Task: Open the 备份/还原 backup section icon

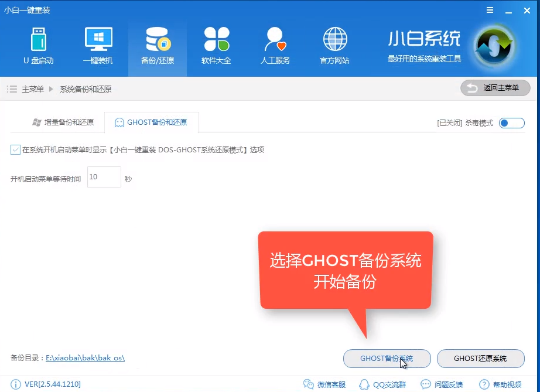Action: pyautogui.click(x=157, y=44)
